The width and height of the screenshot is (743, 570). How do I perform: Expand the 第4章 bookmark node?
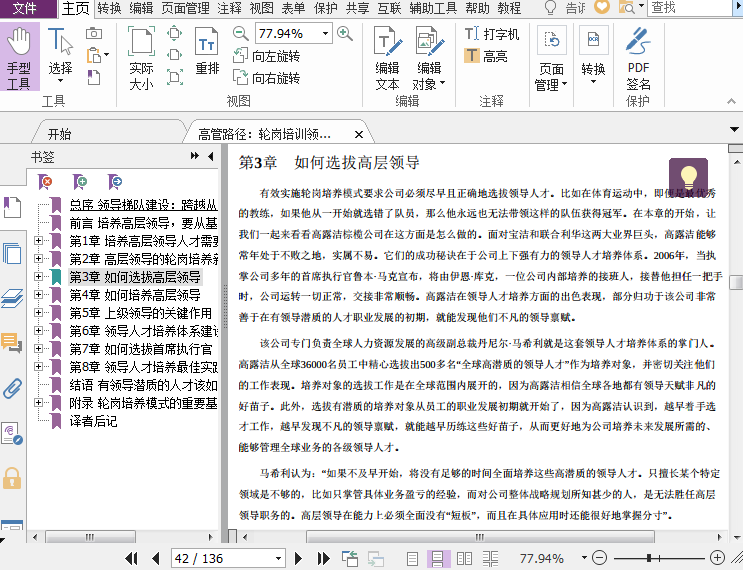click(x=38, y=295)
